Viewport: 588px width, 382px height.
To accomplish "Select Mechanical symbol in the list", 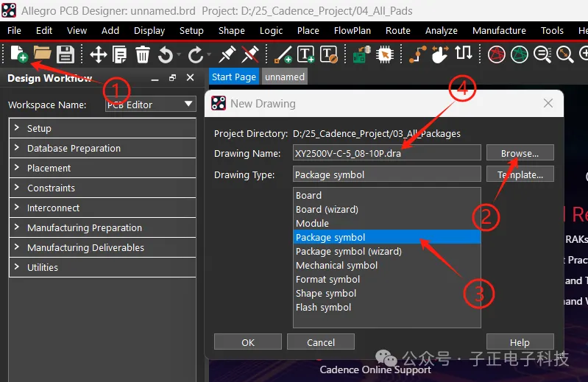I will 386,265.
